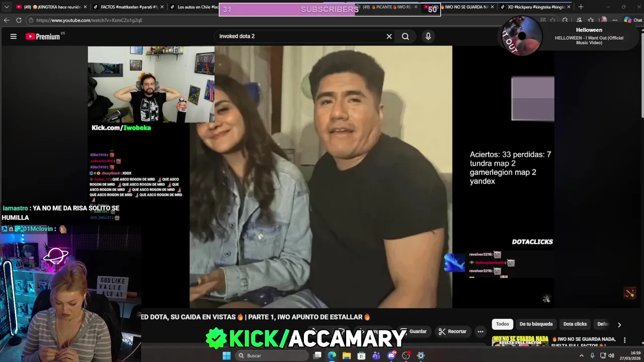Start voice search with microphone icon
The image size is (644, 362).
(x=428, y=36)
